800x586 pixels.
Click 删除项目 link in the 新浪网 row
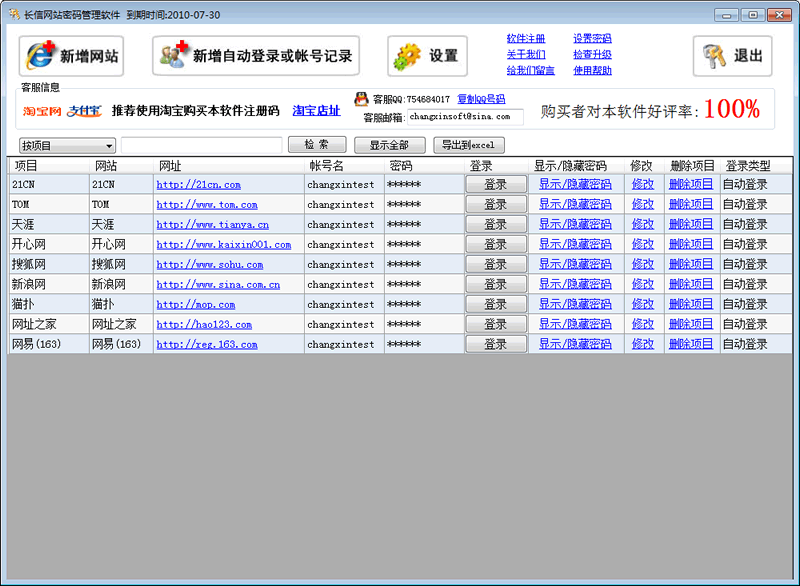point(691,284)
